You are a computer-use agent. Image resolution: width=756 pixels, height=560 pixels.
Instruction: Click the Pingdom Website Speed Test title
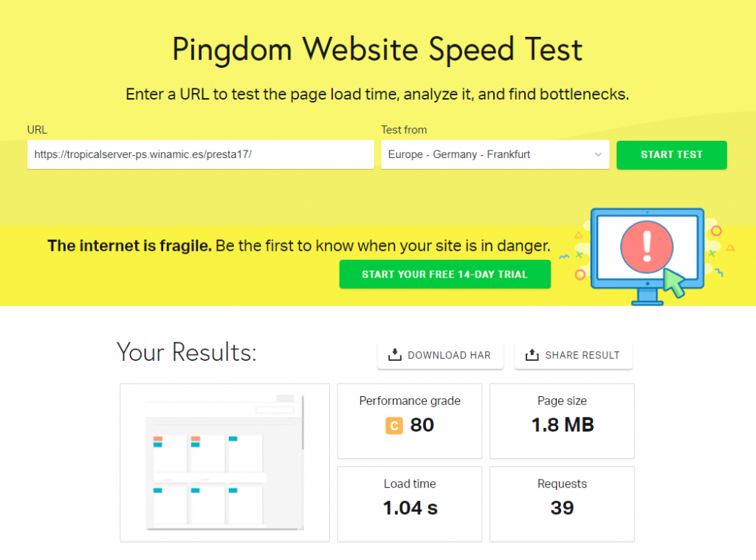pos(377,49)
